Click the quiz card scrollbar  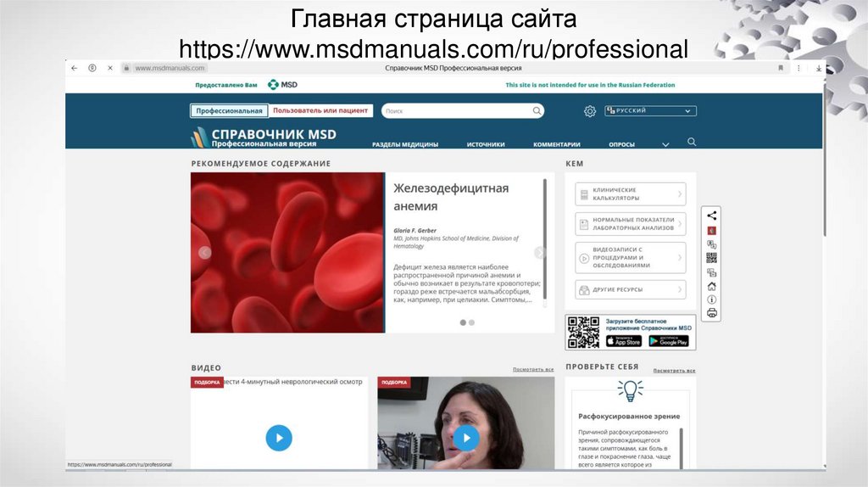click(681, 448)
